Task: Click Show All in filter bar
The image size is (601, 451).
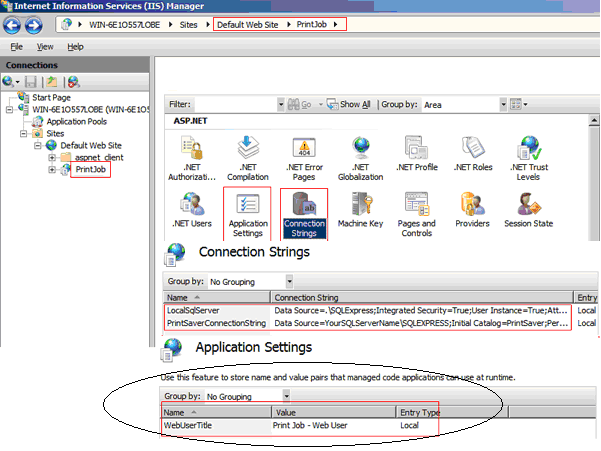Action: [348, 104]
